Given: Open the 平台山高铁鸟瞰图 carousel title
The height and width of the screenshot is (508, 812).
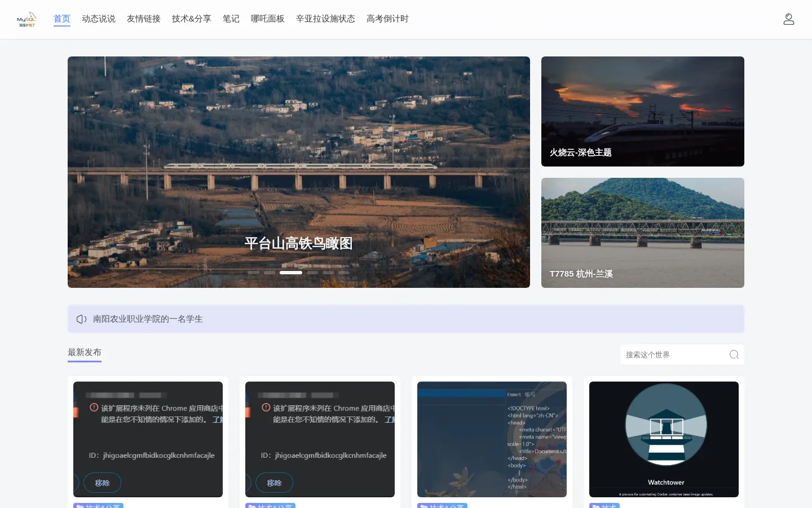Looking at the screenshot, I should pyautogui.click(x=299, y=243).
